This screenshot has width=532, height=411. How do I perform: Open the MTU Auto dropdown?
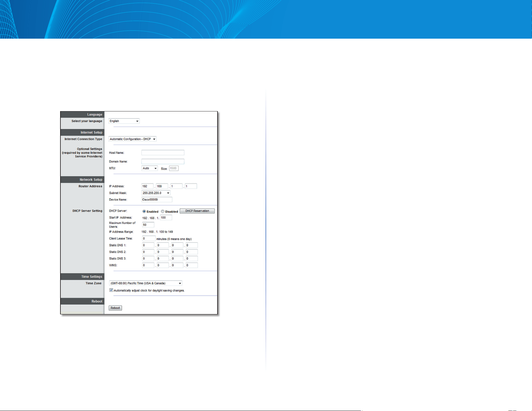click(x=150, y=169)
